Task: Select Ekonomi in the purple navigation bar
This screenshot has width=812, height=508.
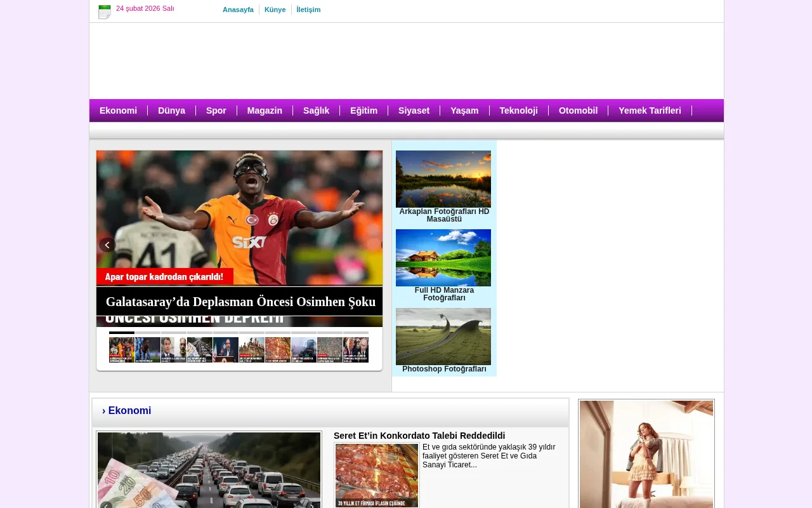Action: coord(118,110)
